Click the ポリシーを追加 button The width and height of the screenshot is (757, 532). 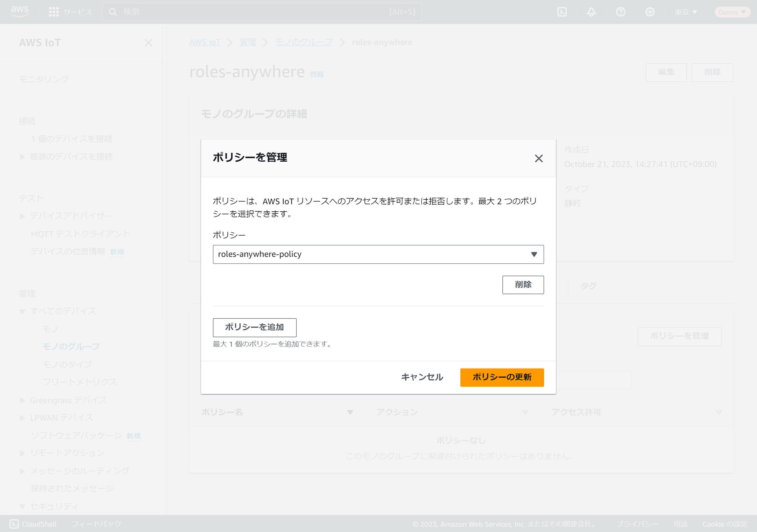[x=254, y=327]
